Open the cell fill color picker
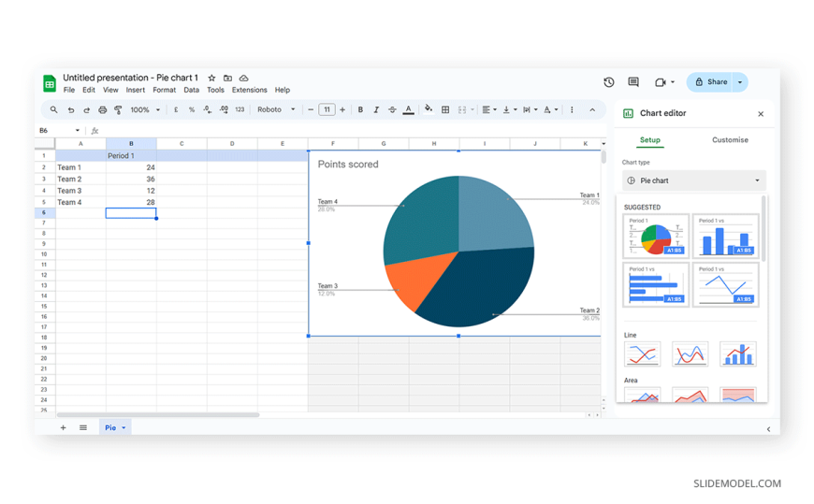 click(429, 109)
